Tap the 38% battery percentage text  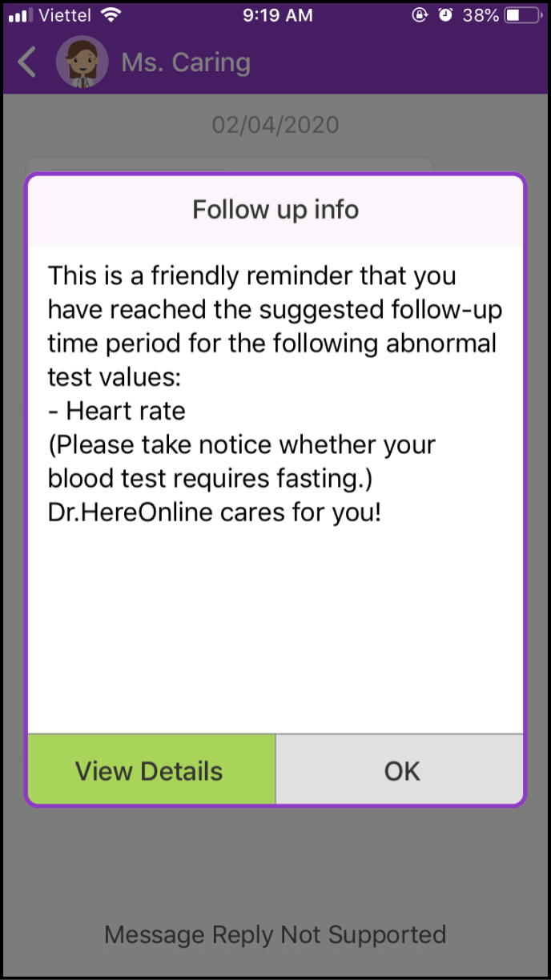pos(481,15)
